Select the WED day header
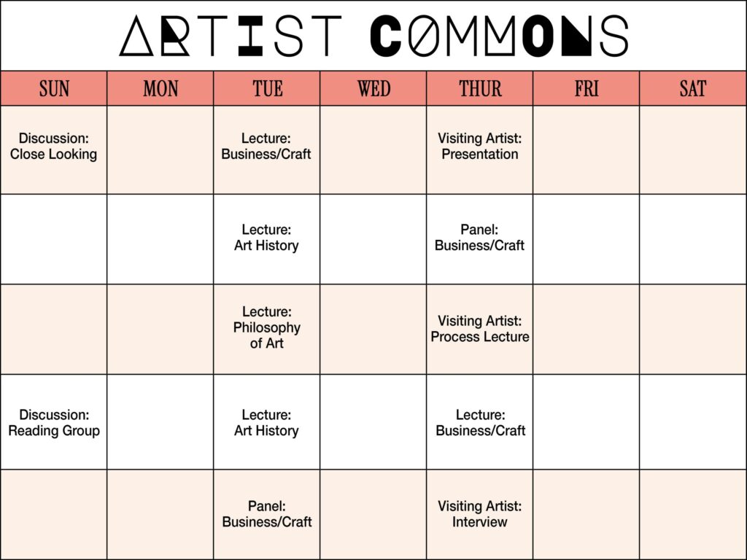The height and width of the screenshot is (560, 747). [x=373, y=88]
